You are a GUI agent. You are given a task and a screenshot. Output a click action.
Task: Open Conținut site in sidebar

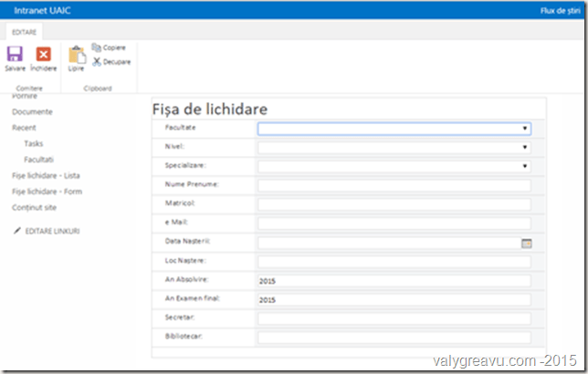tap(34, 208)
